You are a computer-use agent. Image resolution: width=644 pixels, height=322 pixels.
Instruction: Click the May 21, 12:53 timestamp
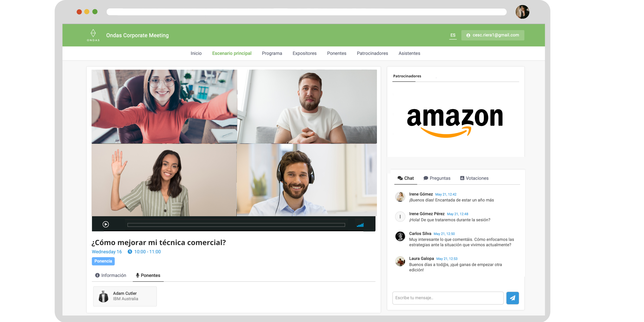(x=447, y=259)
